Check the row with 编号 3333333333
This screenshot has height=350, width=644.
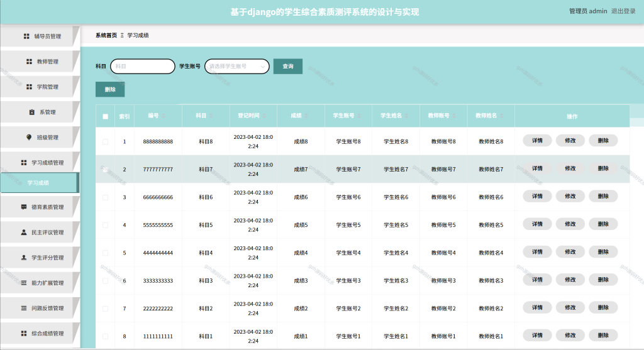pos(106,281)
